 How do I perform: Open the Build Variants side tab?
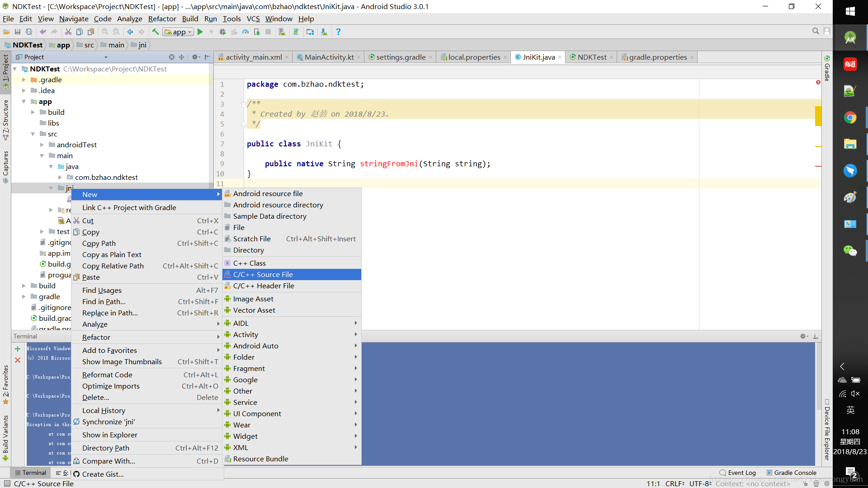[5, 438]
